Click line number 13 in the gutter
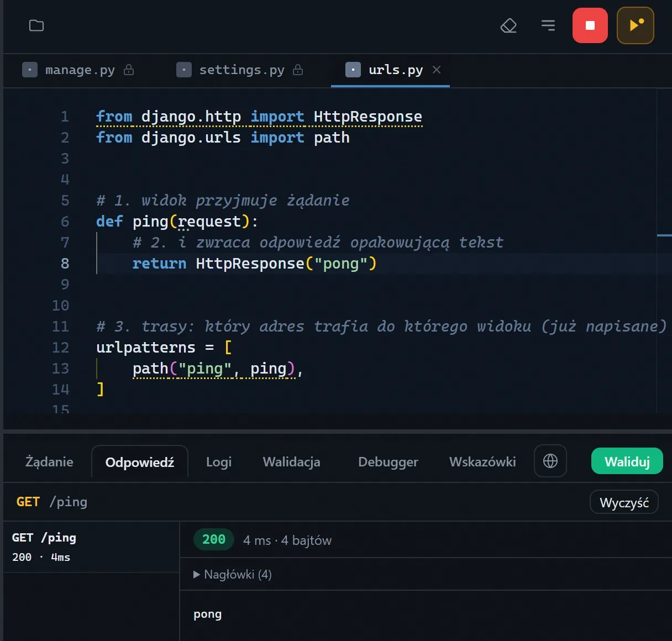The image size is (672, 641). coord(60,369)
